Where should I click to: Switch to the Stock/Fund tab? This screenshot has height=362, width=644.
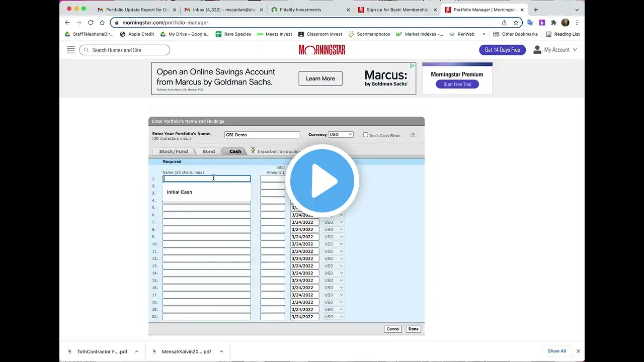[x=174, y=151]
